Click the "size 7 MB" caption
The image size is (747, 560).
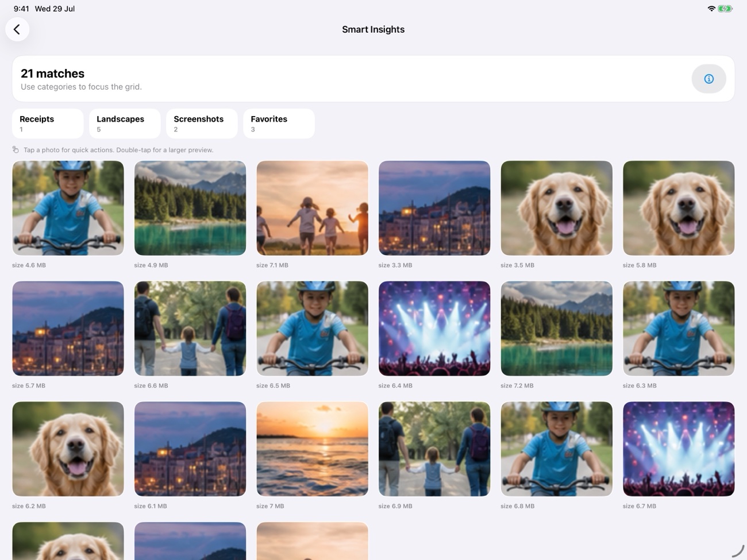click(270, 507)
